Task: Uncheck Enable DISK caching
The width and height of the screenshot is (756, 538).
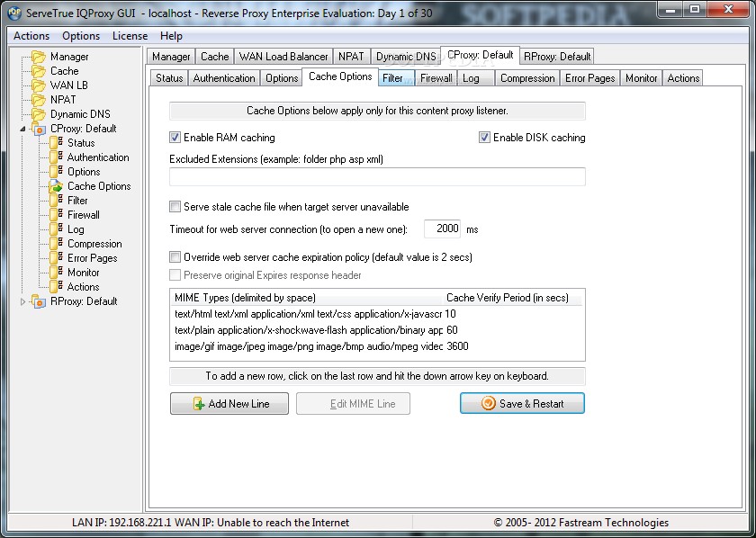Action: 484,138
